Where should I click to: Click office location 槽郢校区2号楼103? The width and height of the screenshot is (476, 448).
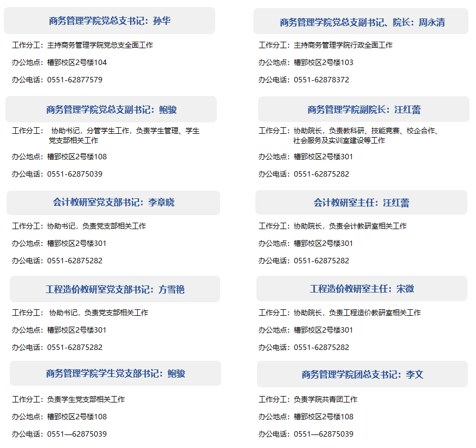(323, 62)
